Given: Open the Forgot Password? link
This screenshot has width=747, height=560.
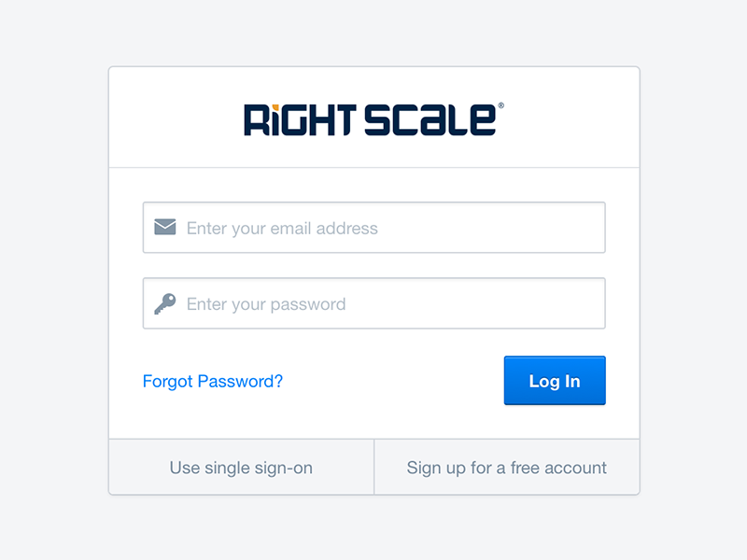Looking at the screenshot, I should (213, 382).
